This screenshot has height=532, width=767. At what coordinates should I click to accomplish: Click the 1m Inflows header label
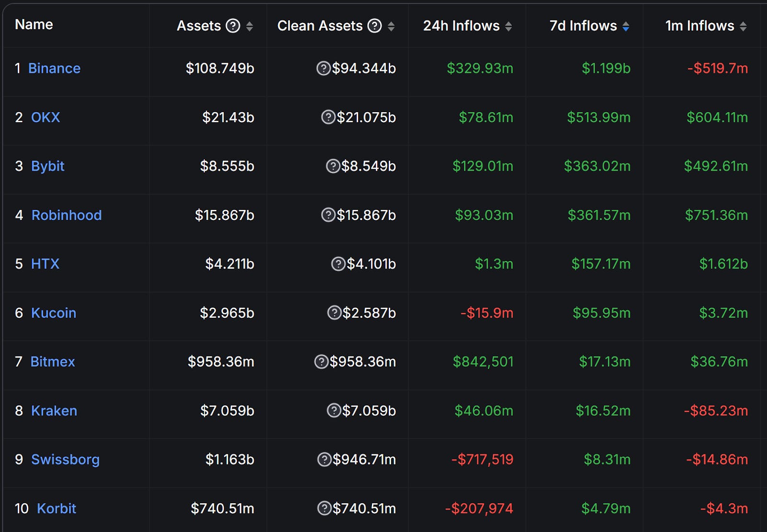(x=700, y=25)
